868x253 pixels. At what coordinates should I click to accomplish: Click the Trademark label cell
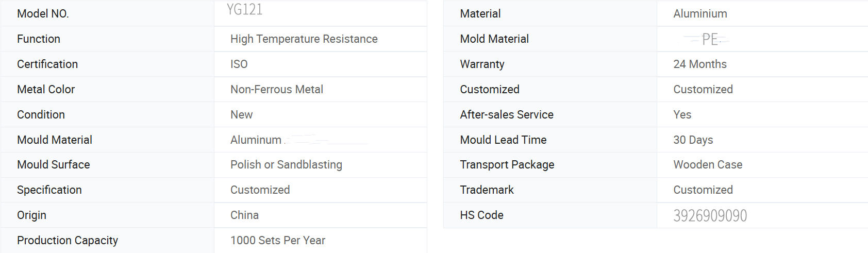pos(550,190)
